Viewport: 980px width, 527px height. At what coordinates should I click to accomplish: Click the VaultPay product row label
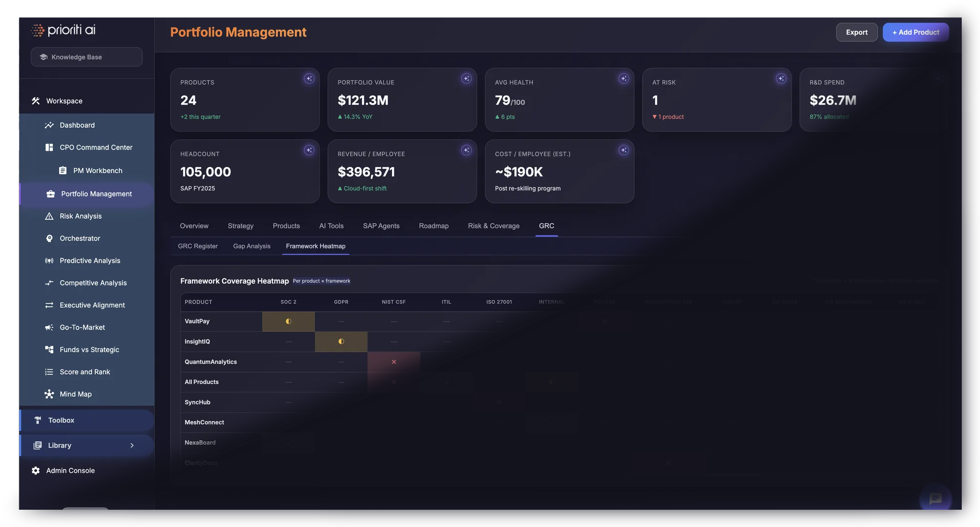(x=197, y=321)
